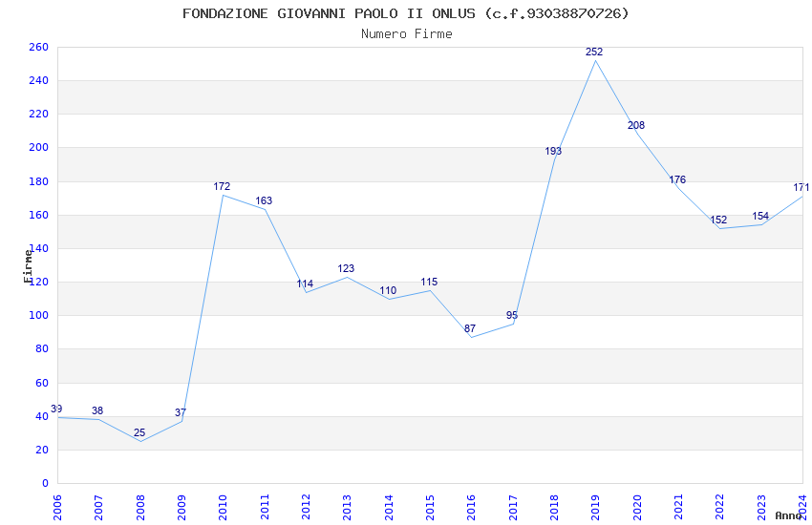
Task: Click the 172 data point label
Action: click(222, 186)
